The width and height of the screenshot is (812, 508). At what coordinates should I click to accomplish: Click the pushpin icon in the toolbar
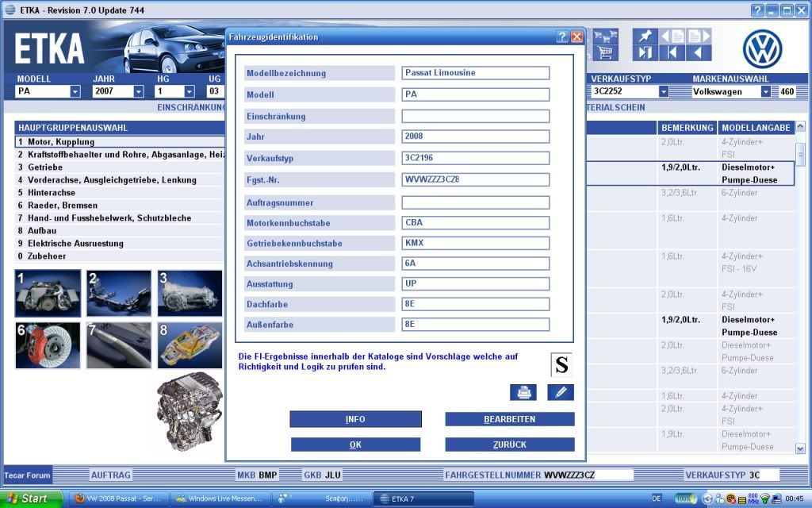645,37
